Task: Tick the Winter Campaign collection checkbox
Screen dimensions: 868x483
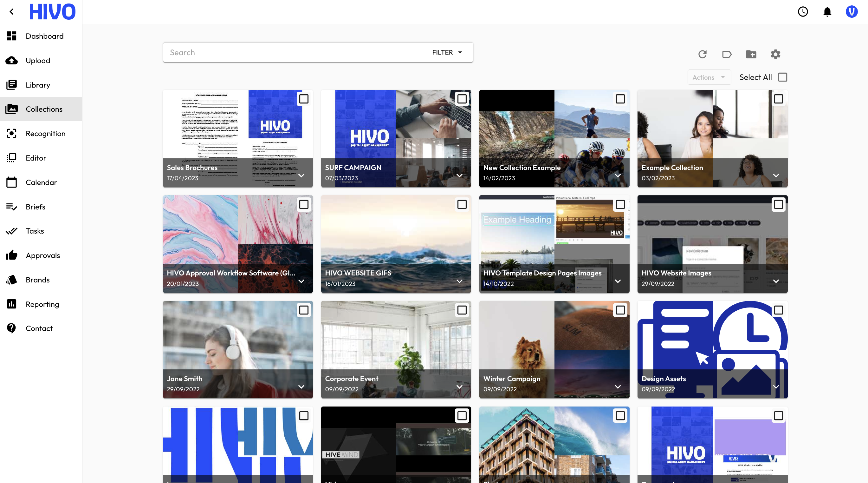Action: pos(620,310)
